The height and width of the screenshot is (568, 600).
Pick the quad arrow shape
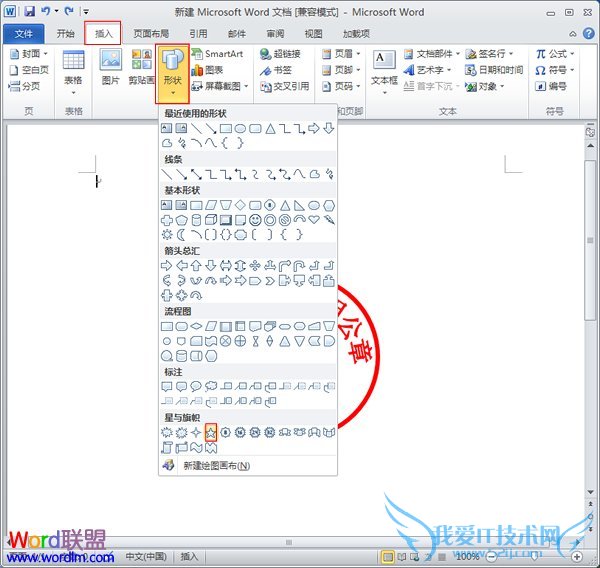tap(255, 265)
